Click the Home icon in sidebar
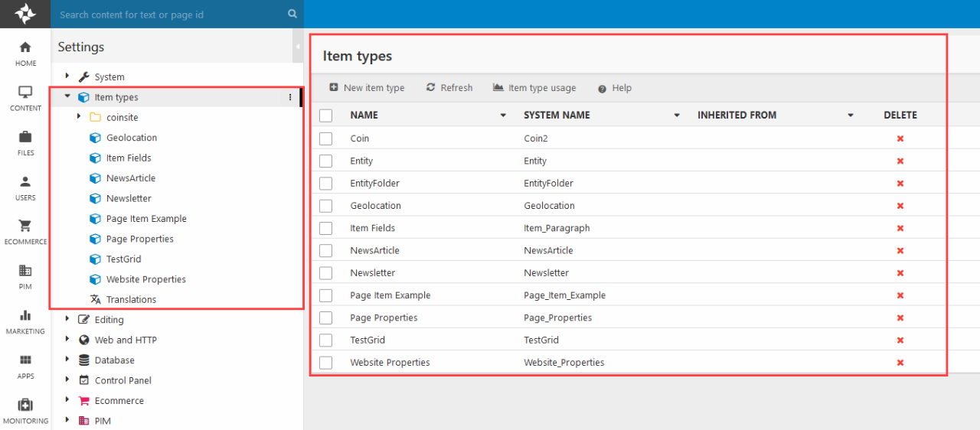The height and width of the screenshot is (430, 980). pos(25,47)
